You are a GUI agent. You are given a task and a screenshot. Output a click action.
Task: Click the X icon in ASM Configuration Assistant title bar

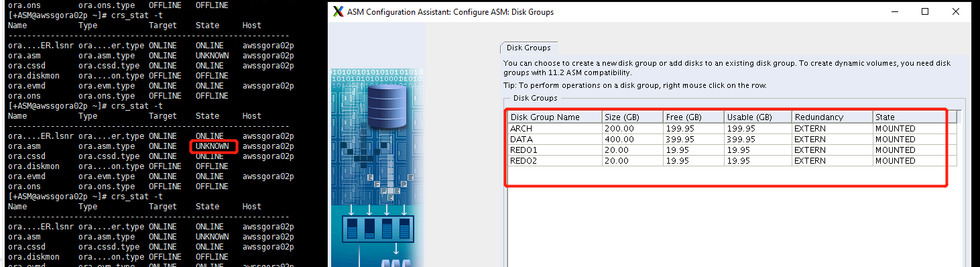(338, 11)
